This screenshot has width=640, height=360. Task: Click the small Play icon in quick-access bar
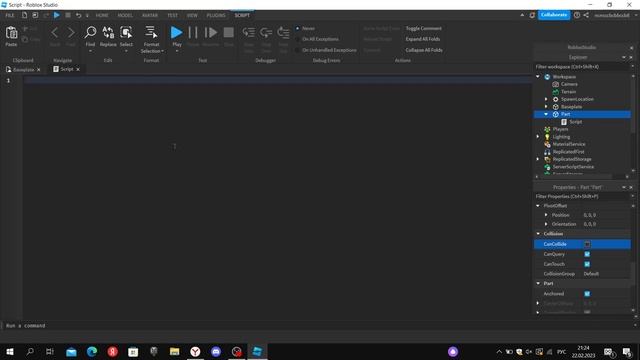point(57,15)
